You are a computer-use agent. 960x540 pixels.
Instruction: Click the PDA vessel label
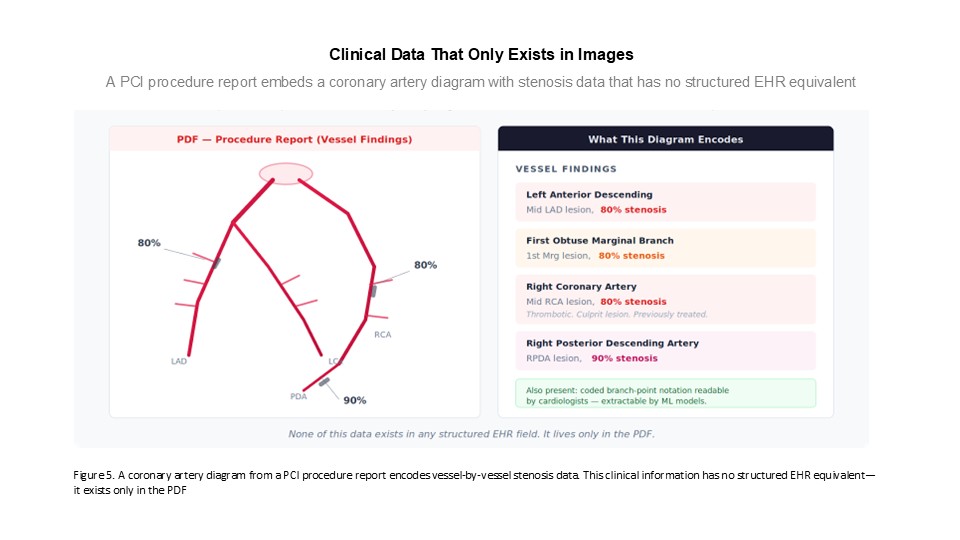pyautogui.click(x=298, y=396)
